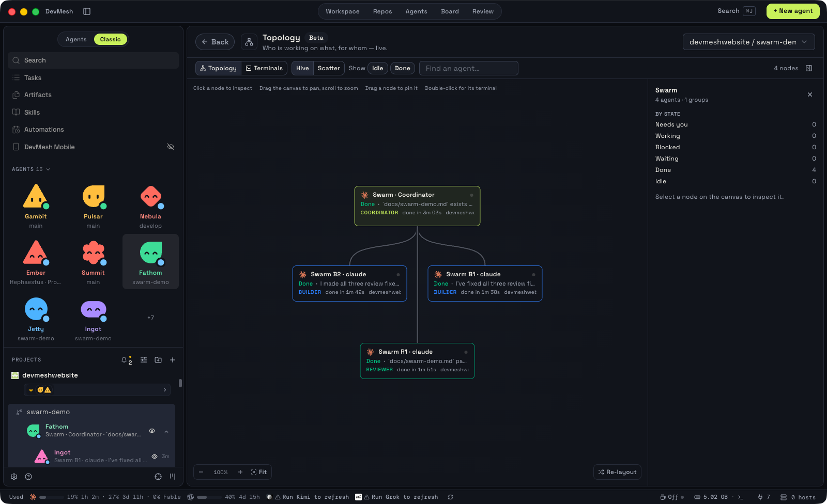
Task: Open Automations in the sidebar
Action: tap(93, 130)
